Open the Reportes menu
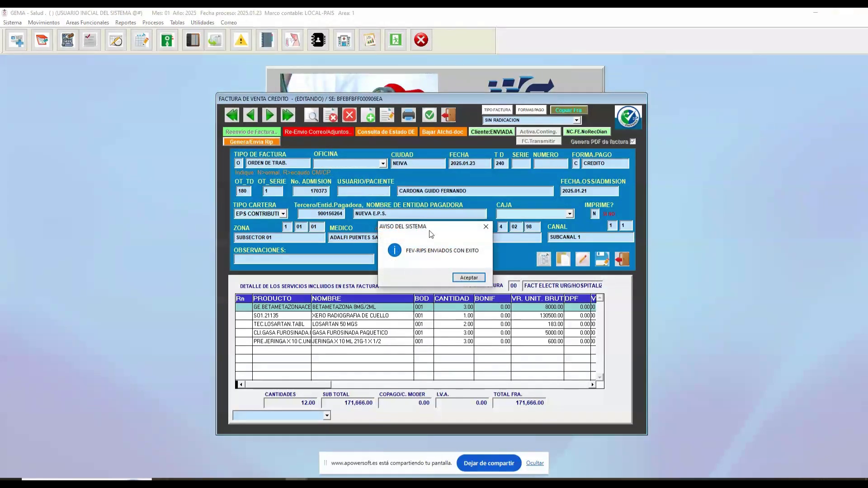The image size is (868, 488). 126,23
